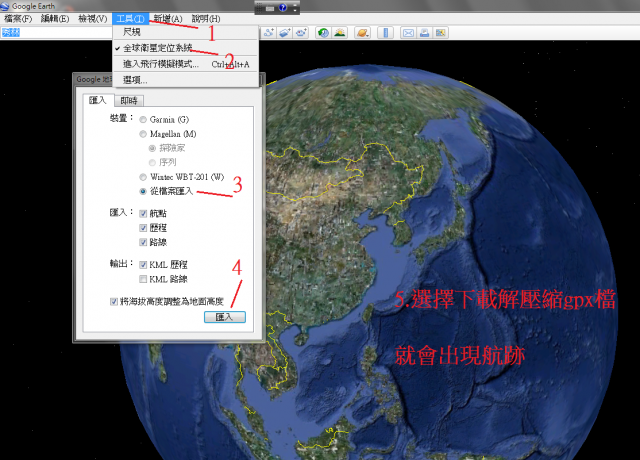Select the 從檔案匯入 radio option
This screenshot has height=460, width=640.
click(143, 191)
